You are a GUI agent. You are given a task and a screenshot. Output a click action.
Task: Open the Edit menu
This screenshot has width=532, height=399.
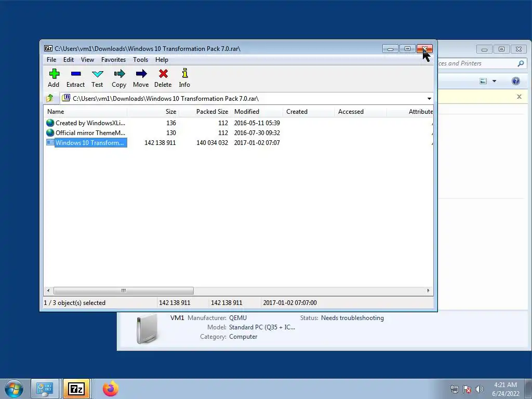tap(69, 60)
